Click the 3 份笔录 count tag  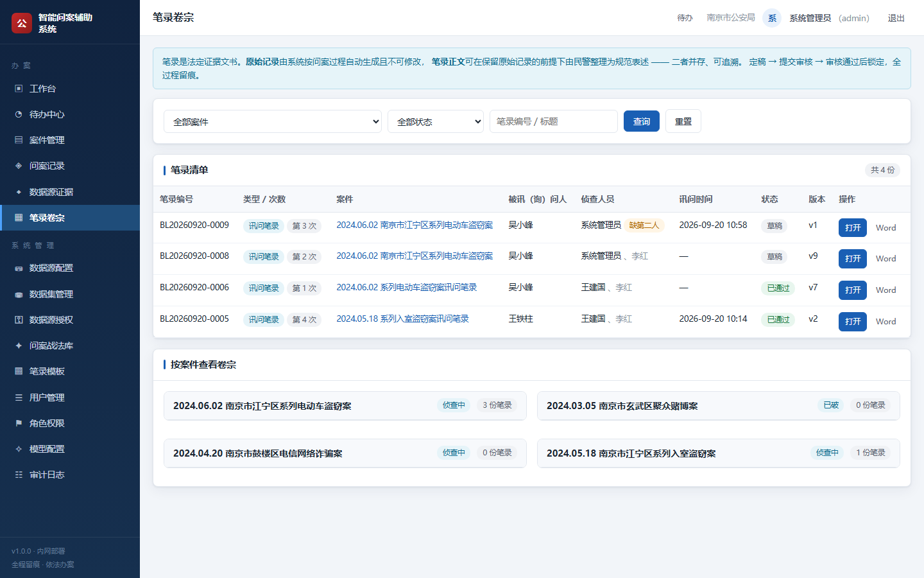[497, 405]
